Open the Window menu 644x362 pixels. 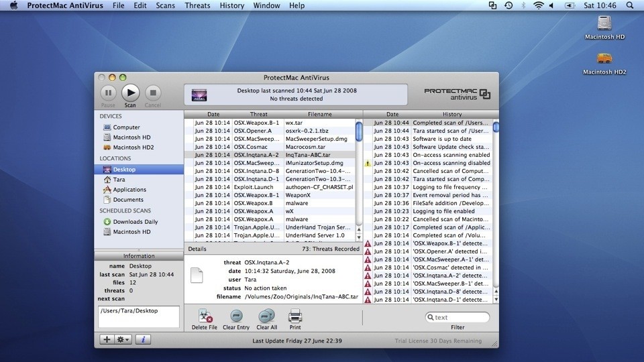(x=266, y=5)
